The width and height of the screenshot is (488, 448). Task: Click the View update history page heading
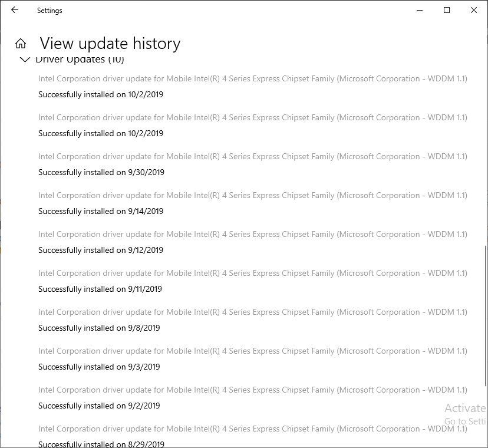tap(110, 44)
